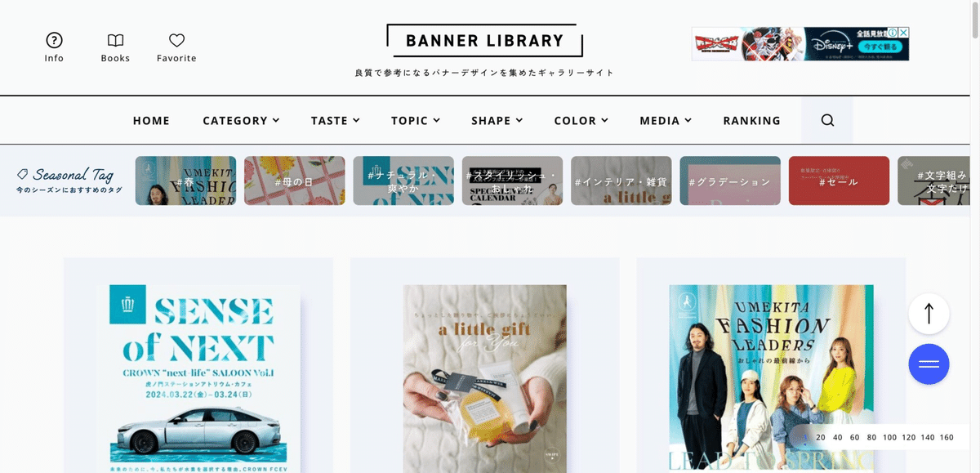980x473 pixels.
Task: Open the SENSE of NEXT banner thumbnail
Action: coord(198,378)
